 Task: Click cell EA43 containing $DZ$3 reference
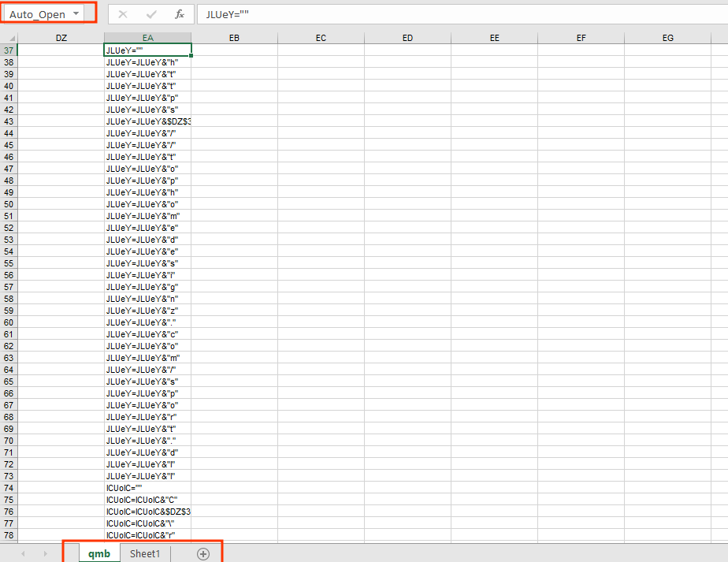[147, 121]
